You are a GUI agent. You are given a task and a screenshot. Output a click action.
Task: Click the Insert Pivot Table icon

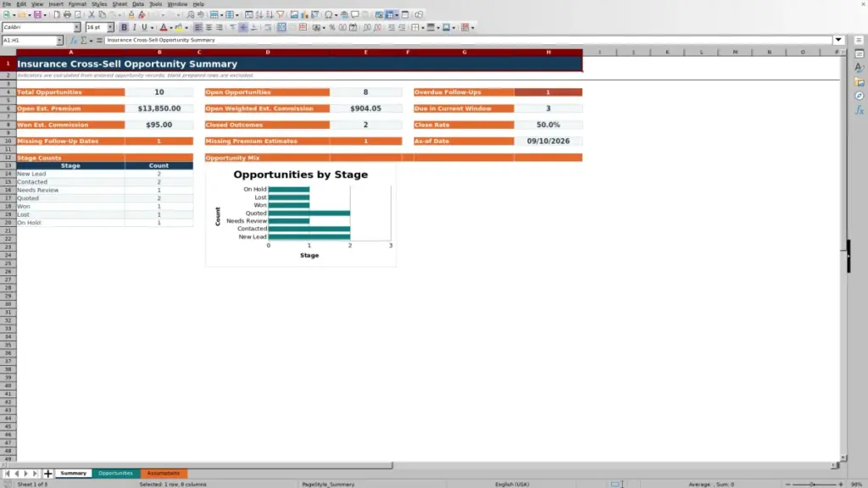click(314, 14)
